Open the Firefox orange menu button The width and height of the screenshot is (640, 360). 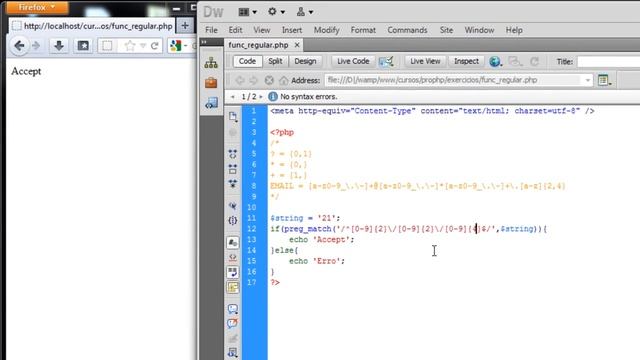pyautogui.click(x=37, y=7)
